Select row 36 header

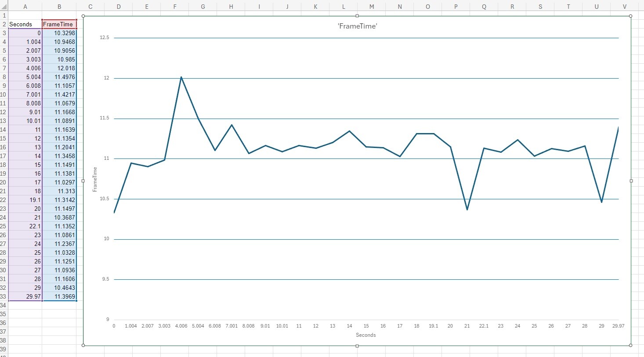[4, 323]
